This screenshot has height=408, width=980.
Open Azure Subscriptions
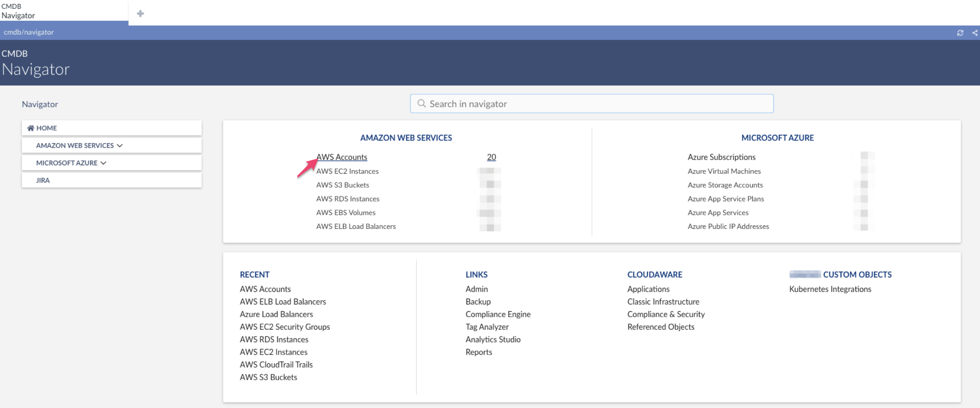[722, 157]
